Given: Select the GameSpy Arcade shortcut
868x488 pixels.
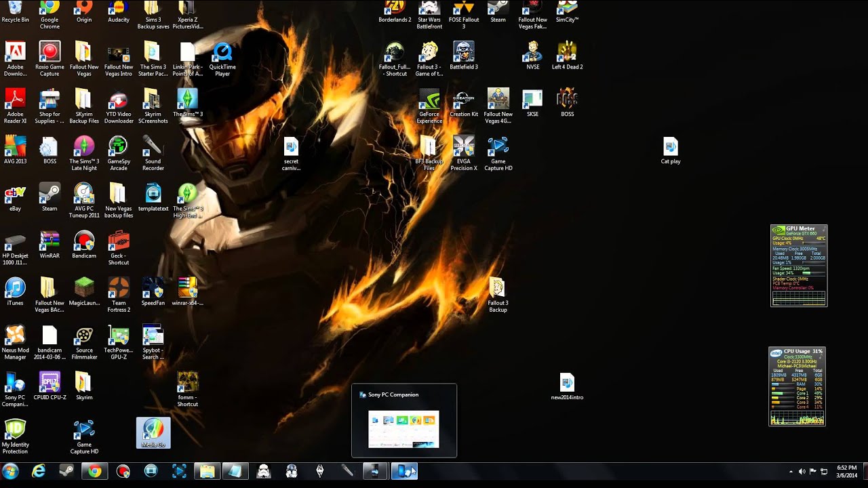Looking at the screenshot, I should 119,153.
